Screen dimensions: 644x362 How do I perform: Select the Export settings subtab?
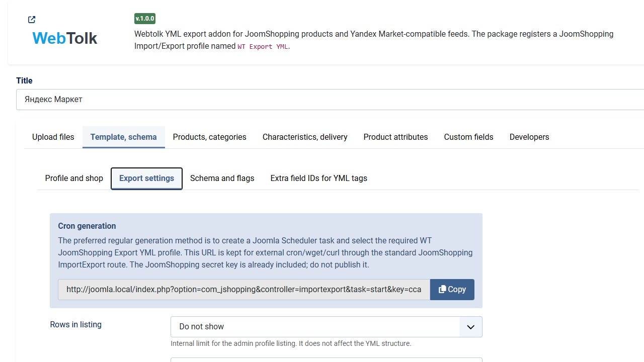[x=146, y=178]
